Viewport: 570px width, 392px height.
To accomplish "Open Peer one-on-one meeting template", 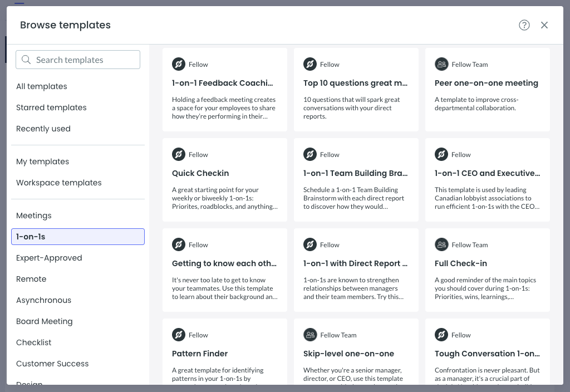I will pyautogui.click(x=487, y=83).
